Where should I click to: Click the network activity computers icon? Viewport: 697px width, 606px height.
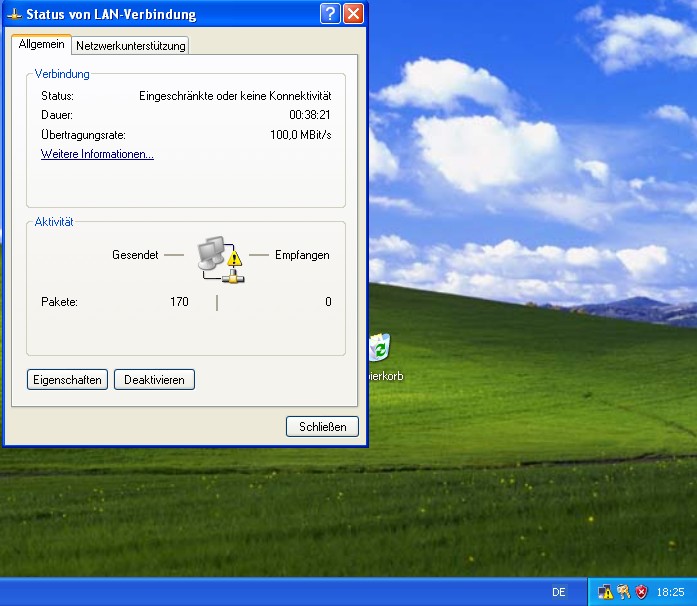click(x=220, y=260)
